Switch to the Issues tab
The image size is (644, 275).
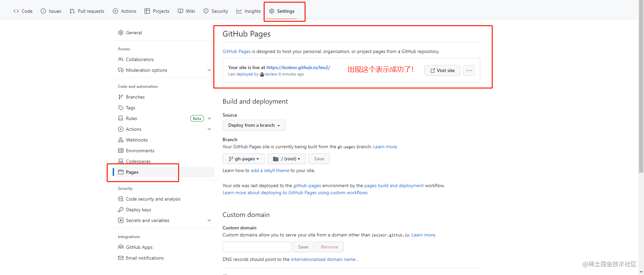click(51, 11)
